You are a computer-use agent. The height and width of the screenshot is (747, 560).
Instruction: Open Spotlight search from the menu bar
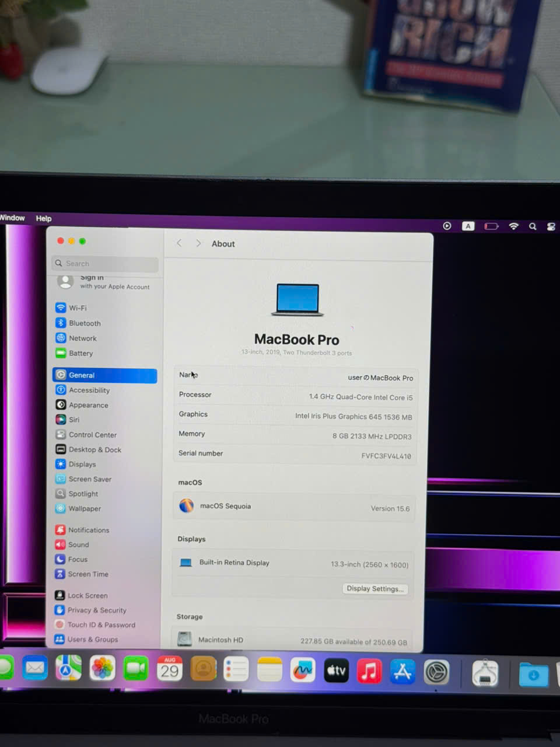pyautogui.click(x=533, y=226)
